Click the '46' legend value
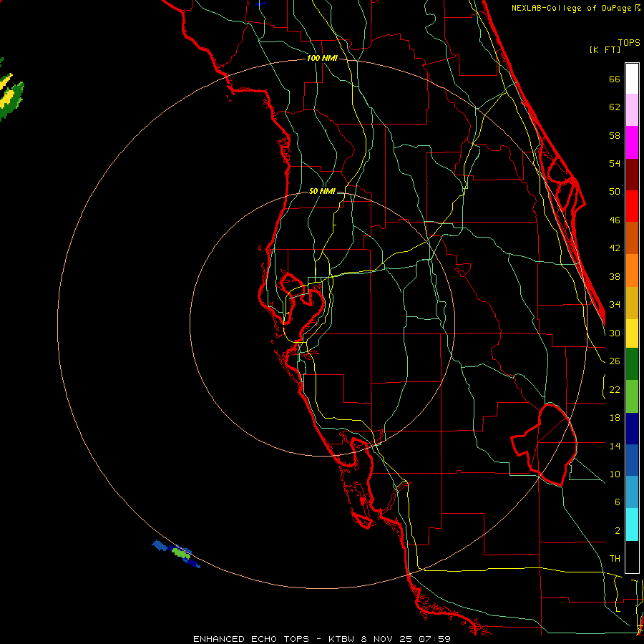The width and height of the screenshot is (644, 644). (615, 220)
